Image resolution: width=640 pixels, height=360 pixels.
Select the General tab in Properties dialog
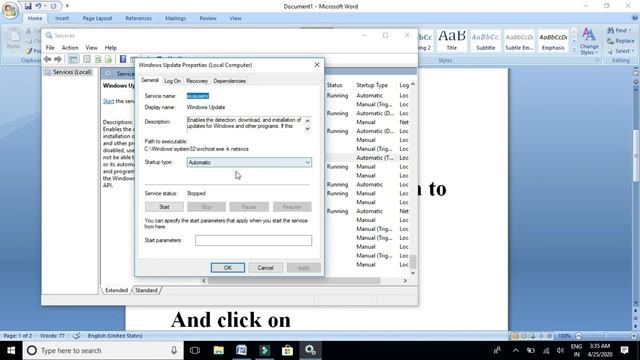[150, 80]
